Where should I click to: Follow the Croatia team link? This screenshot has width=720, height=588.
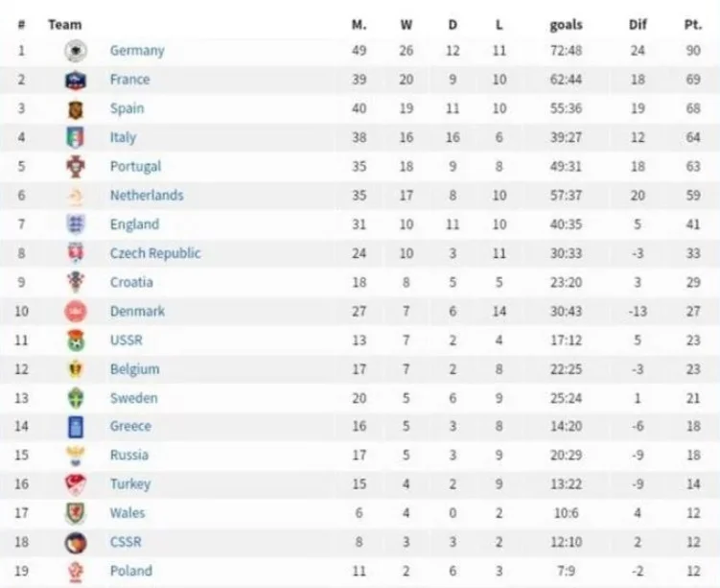[x=130, y=282]
